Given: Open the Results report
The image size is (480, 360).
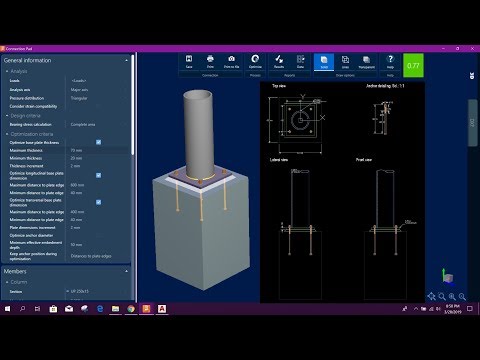Looking at the screenshot, I should tap(279, 61).
